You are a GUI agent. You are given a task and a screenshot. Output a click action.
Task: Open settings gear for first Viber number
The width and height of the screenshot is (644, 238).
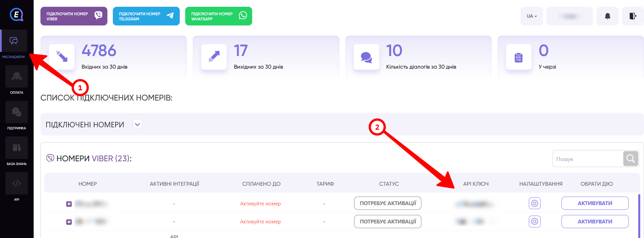(x=535, y=203)
